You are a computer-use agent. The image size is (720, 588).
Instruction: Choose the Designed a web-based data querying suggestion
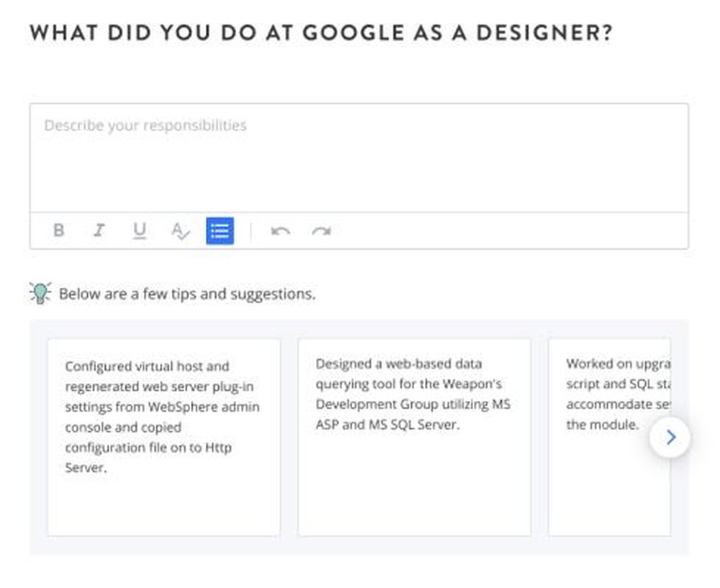[x=414, y=438]
